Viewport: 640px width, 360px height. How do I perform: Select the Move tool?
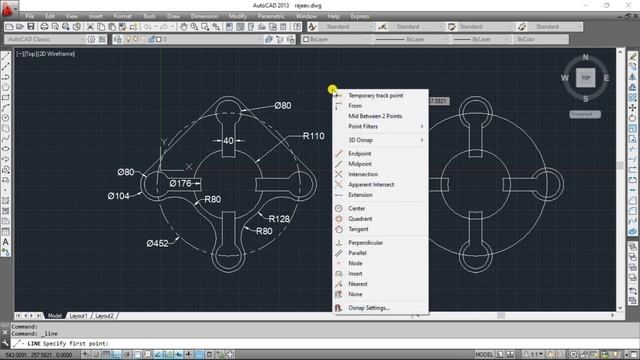[x=633, y=108]
